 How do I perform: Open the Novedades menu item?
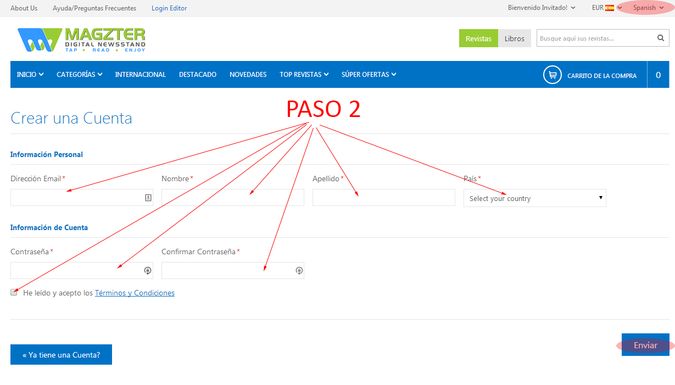coord(248,75)
